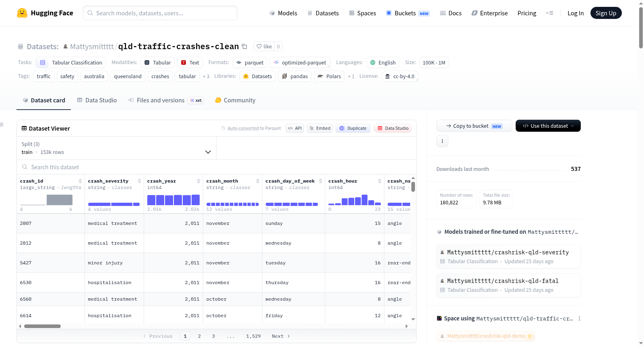Jump to the last page 1,529
The image size is (644, 347).
[254, 336]
